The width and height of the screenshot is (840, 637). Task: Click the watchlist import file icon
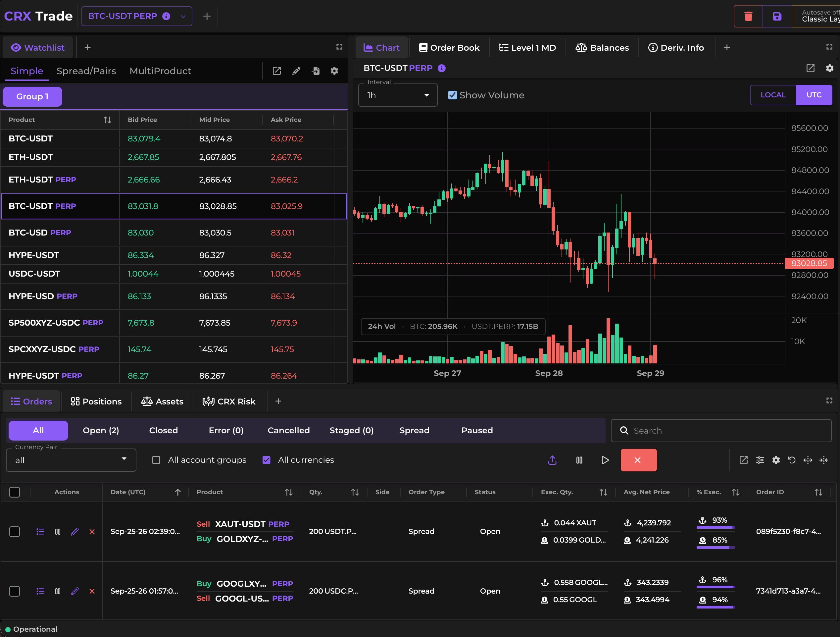(x=316, y=71)
